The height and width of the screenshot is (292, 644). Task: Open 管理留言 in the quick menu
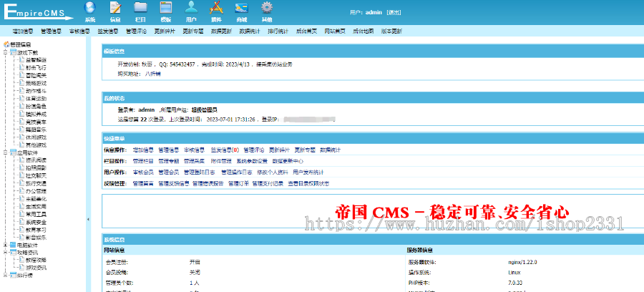coord(143,184)
